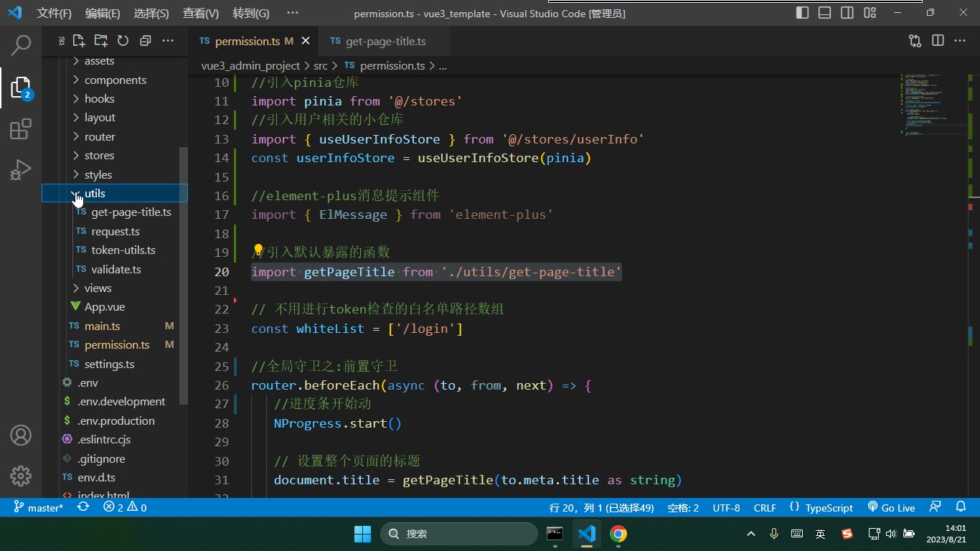Collapse all folders in Explorer
The width and height of the screenshot is (980, 551).
[145, 41]
